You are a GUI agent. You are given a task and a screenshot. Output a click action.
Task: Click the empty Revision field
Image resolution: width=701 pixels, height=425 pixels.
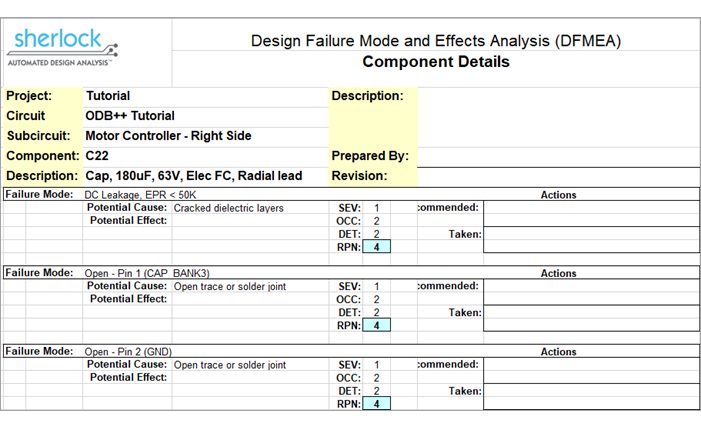(x=558, y=177)
